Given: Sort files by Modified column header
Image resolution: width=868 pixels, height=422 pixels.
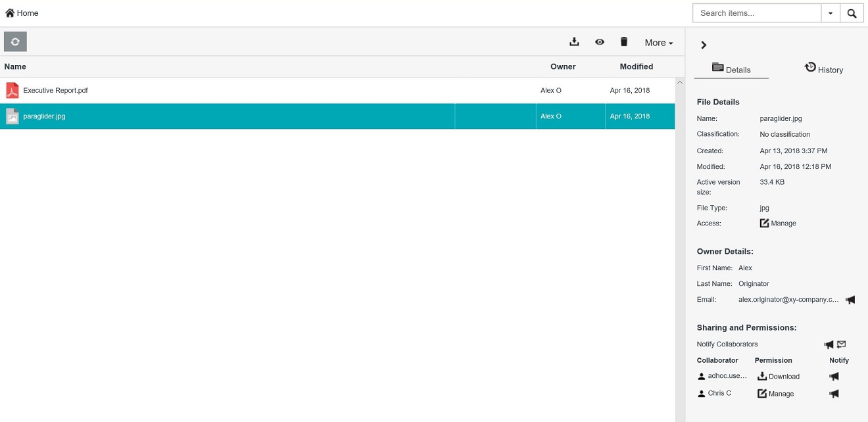Looking at the screenshot, I should 636,66.
